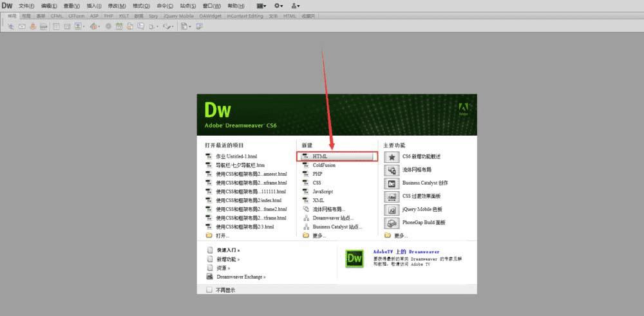Open the workspace layout dropdown
This screenshot has height=316, width=644.
(x=261, y=6)
